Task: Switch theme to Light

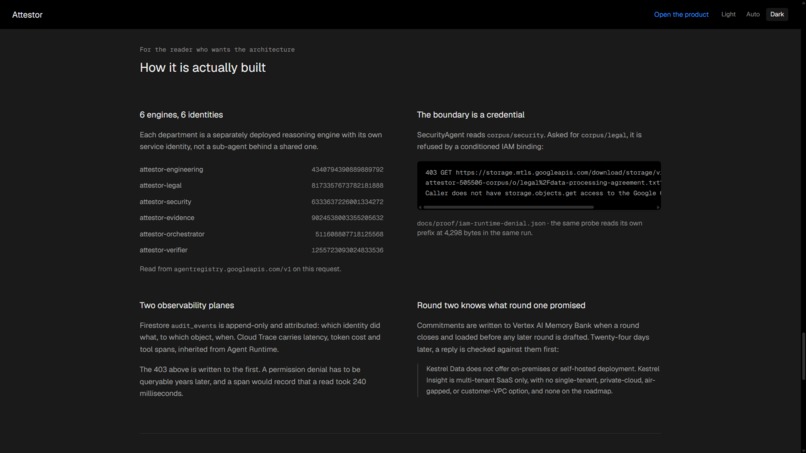Action: click(728, 14)
